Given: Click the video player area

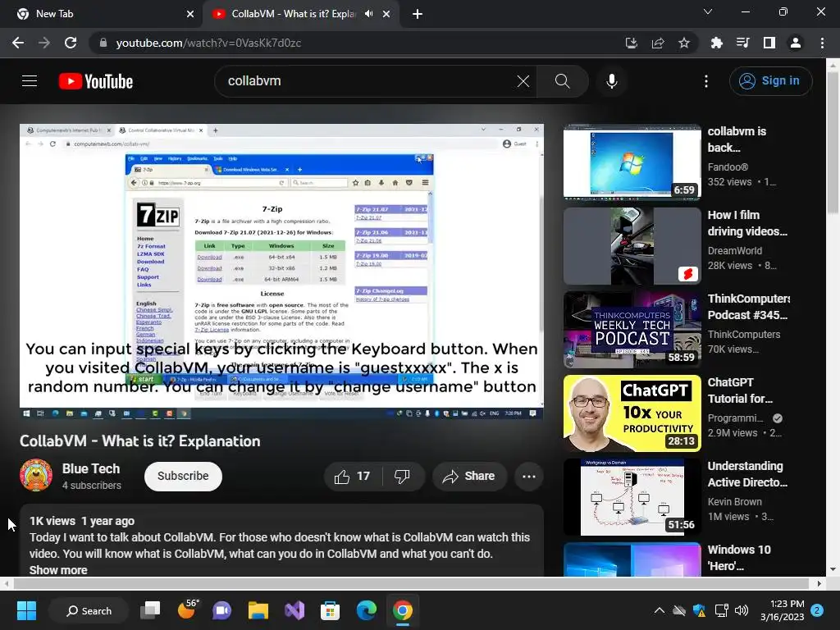Looking at the screenshot, I should pos(281,272).
